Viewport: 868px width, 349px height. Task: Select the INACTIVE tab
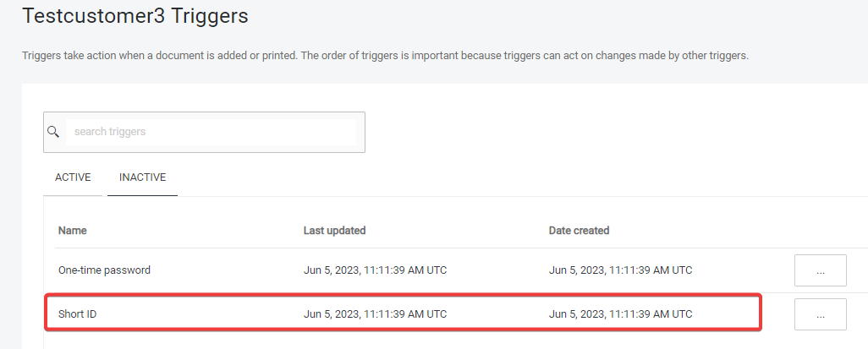(142, 177)
